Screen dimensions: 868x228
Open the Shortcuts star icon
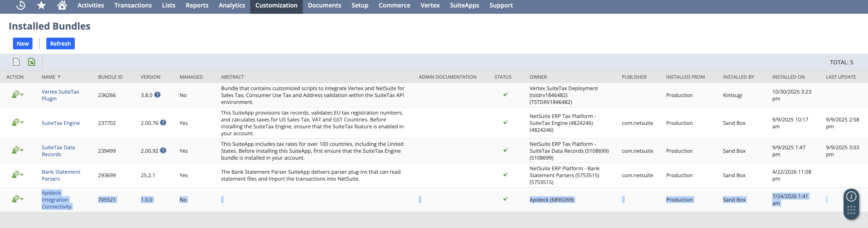[x=41, y=5]
